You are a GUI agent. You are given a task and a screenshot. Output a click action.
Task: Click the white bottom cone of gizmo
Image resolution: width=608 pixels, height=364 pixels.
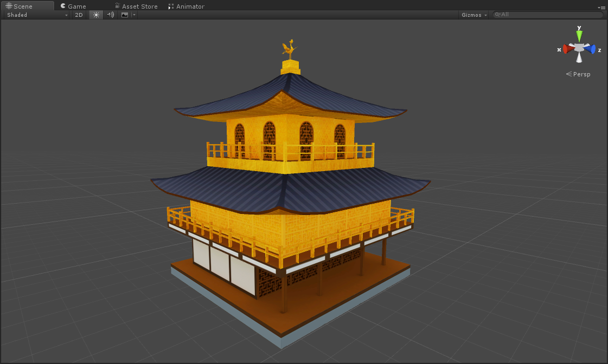[x=579, y=57]
